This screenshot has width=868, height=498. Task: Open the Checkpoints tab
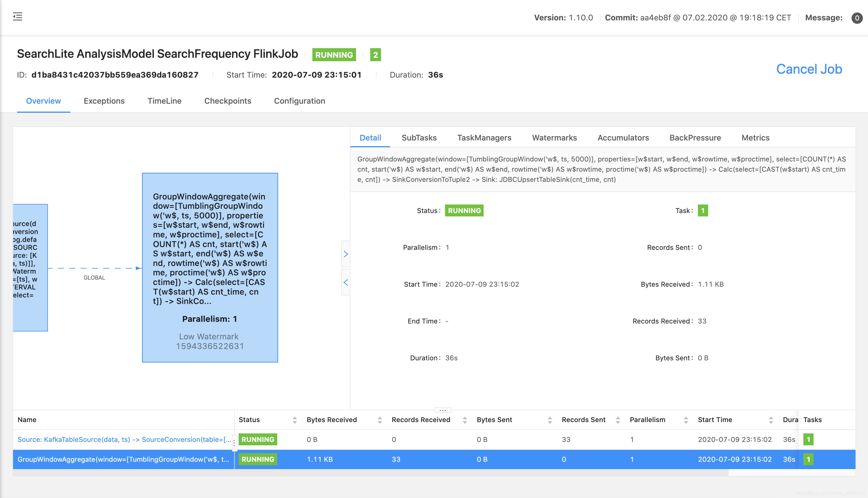228,101
